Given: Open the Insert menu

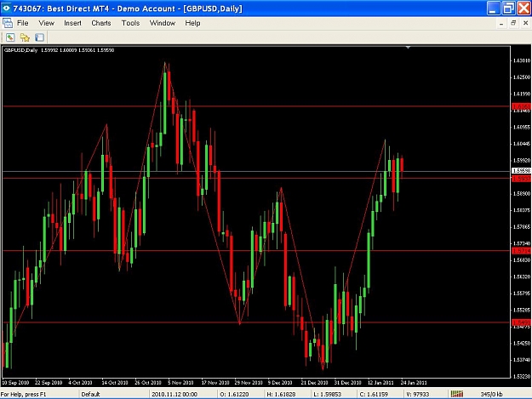Looking at the screenshot, I should pos(72,23).
